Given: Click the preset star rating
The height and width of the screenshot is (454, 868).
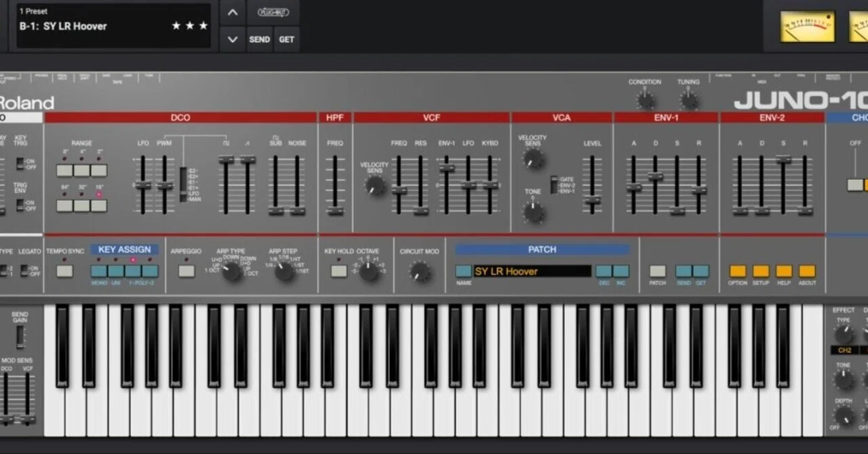Looking at the screenshot, I should tap(190, 26).
